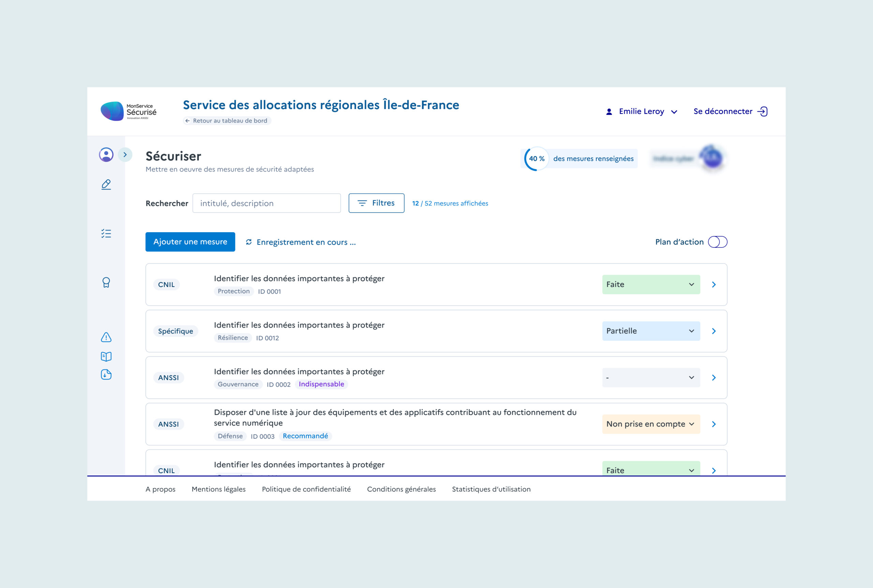Open the checklist measures sidebar icon
The width and height of the screenshot is (873, 588).
tap(106, 233)
